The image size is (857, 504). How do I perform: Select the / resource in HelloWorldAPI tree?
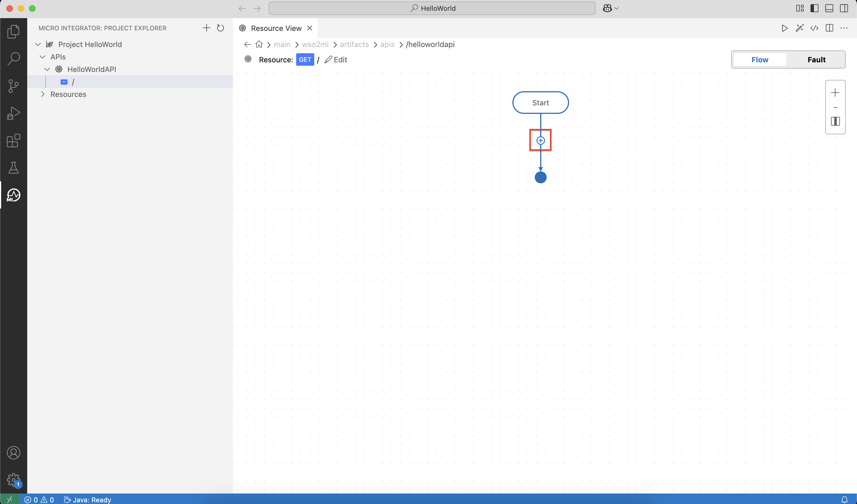click(x=130, y=82)
